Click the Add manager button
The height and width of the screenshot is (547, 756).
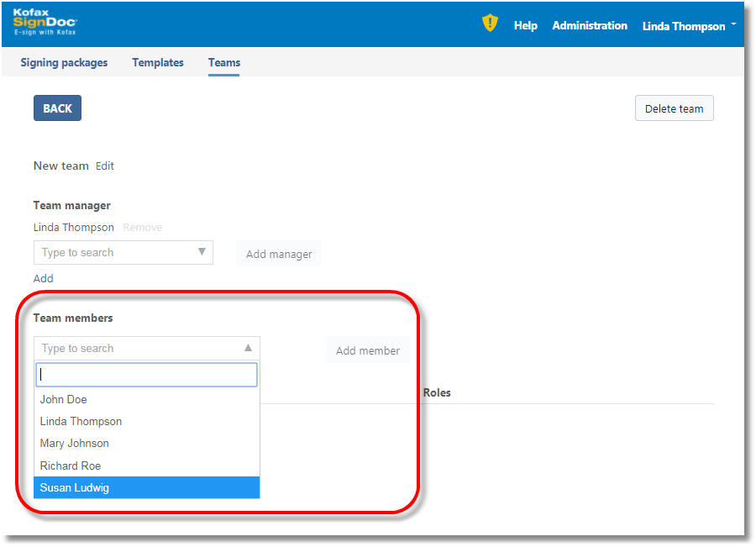coord(279,255)
